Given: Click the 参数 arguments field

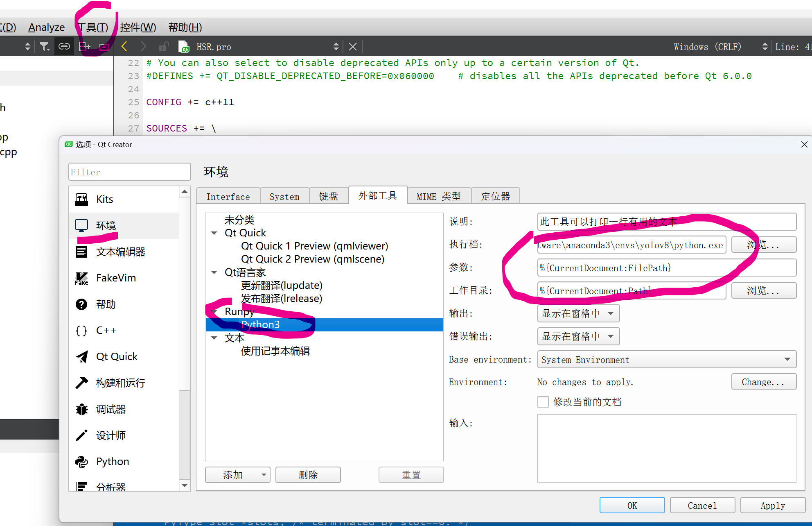Looking at the screenshot, I should click(x=667, y=268).
